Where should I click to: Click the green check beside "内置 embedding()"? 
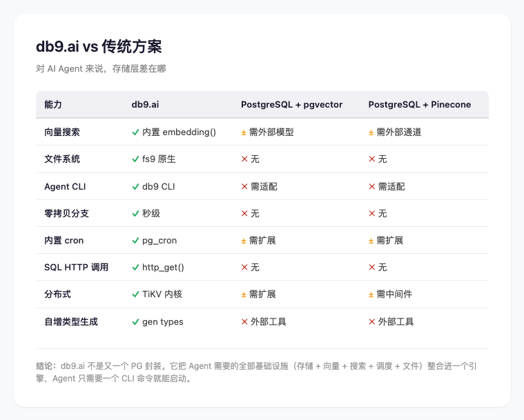[135, 132]
